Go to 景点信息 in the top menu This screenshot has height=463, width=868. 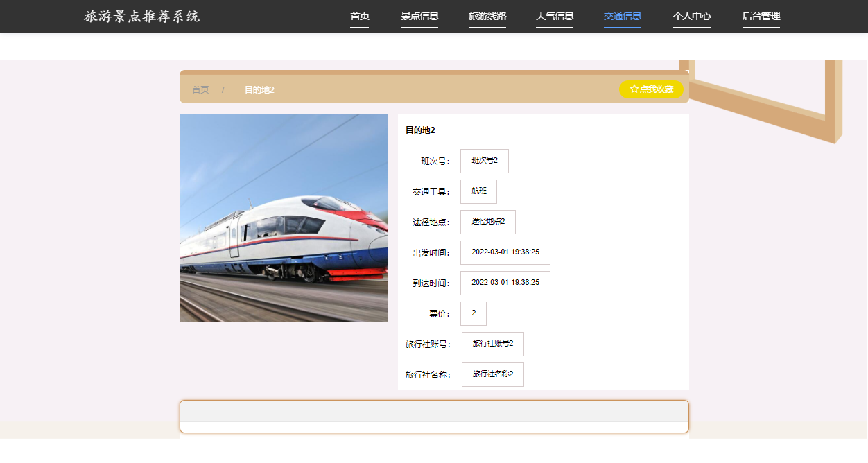[419, 17]
